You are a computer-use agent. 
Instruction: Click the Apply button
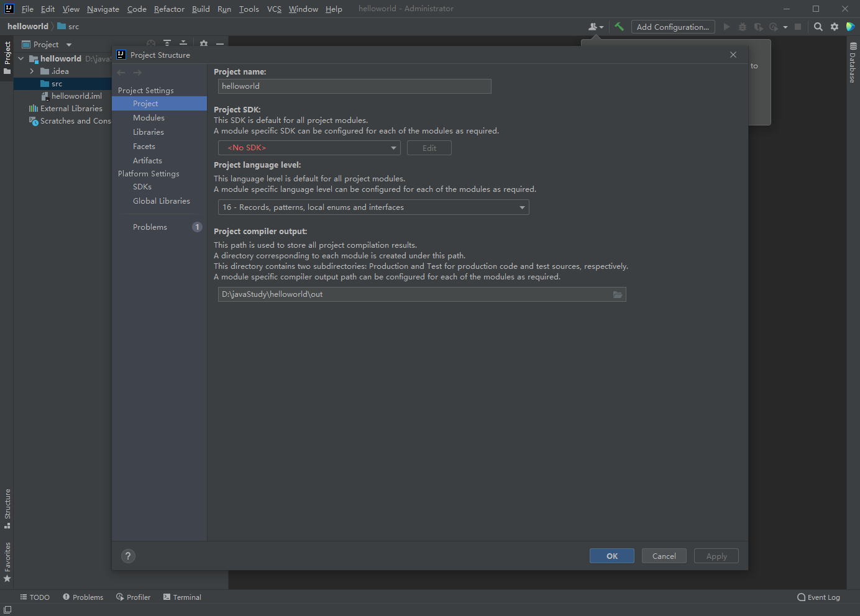[716, 556]
